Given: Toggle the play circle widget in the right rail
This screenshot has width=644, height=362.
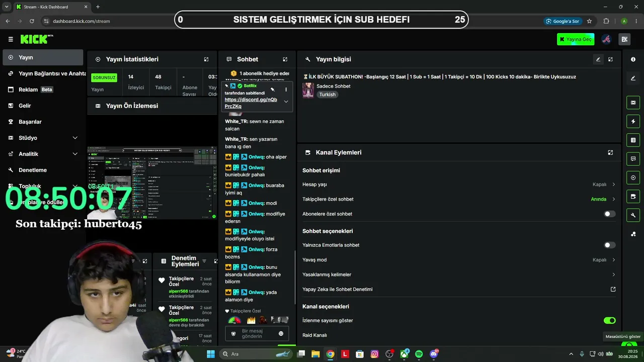Looking at the screenshot, I should pos(633,177).
